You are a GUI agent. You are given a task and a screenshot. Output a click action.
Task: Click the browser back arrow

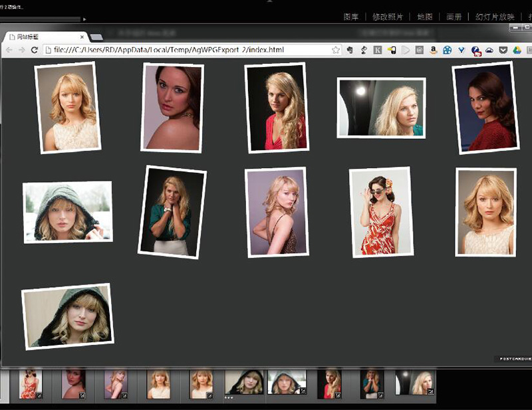coord(9,50)
